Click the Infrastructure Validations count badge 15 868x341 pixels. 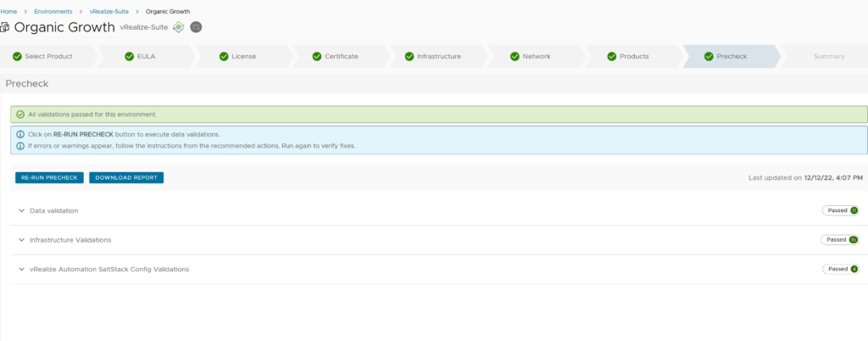point(853,240)
